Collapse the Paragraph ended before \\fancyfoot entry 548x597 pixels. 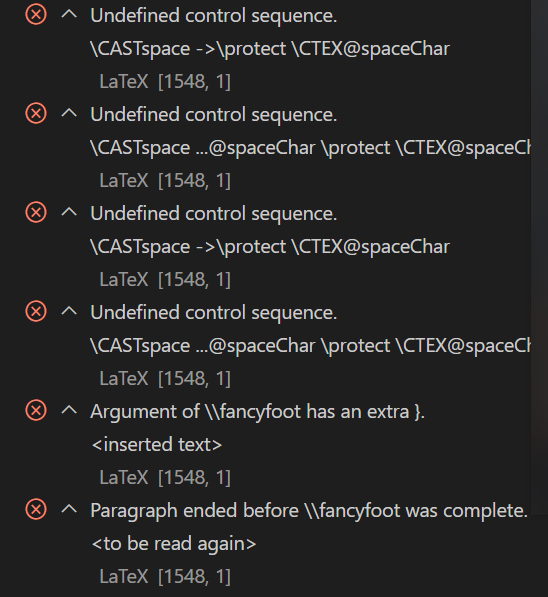click(69, 509)
